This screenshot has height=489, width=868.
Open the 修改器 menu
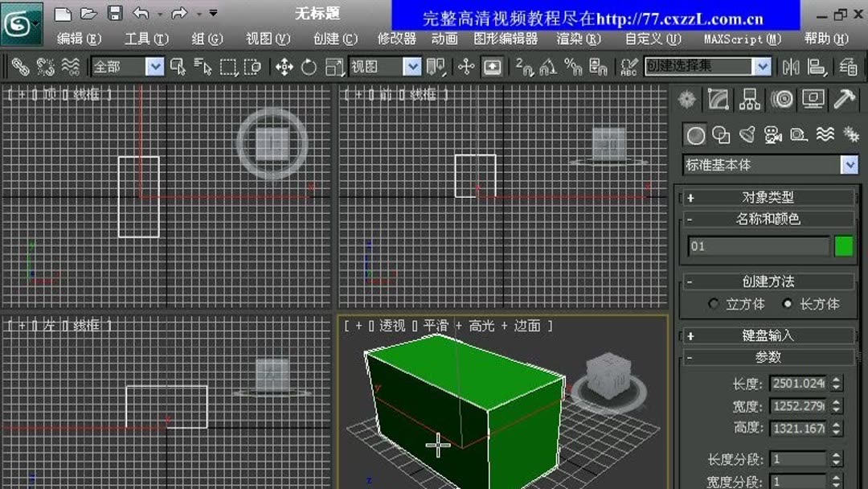point(395,39)
